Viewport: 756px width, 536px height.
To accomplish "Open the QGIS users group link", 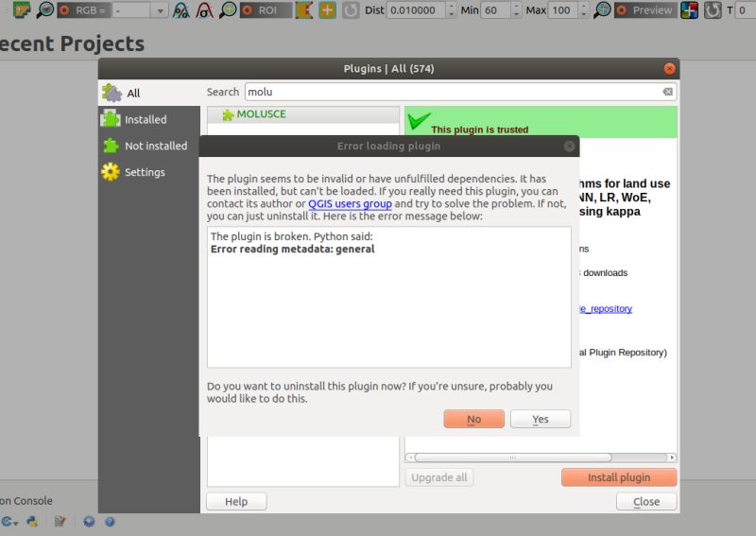I will pyautogui.click(x=350, y=203).
